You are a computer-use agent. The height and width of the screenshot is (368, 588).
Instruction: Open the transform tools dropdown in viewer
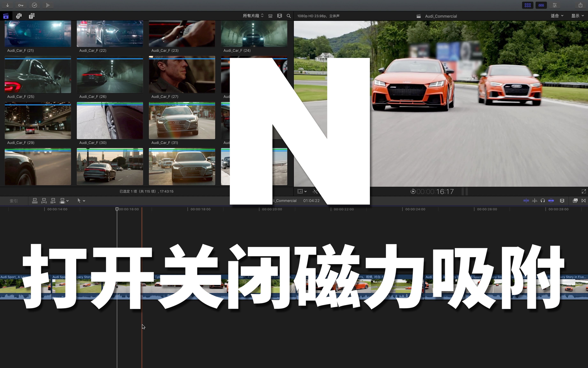(302, 192)
